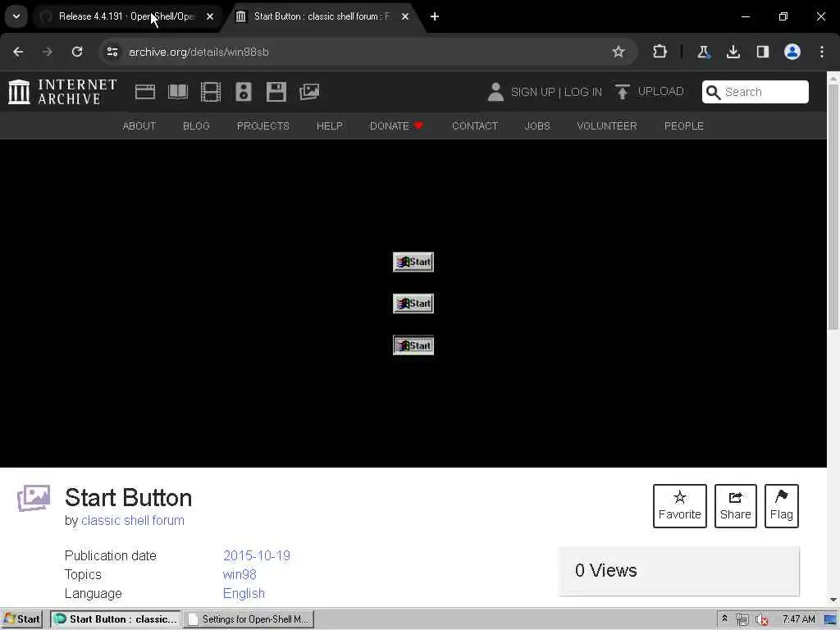Show browser downloads
840x630 pixels.
pyautogui.click(x=733, y=52)
